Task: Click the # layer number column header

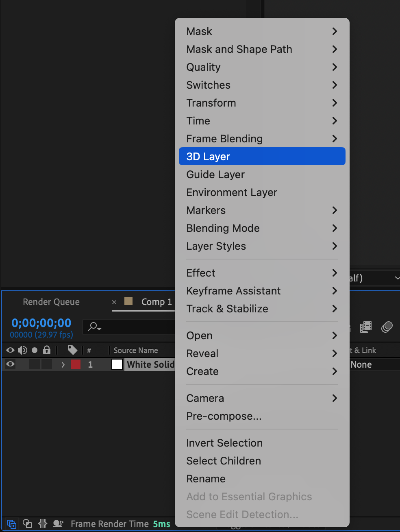Action: pos(89,350)
